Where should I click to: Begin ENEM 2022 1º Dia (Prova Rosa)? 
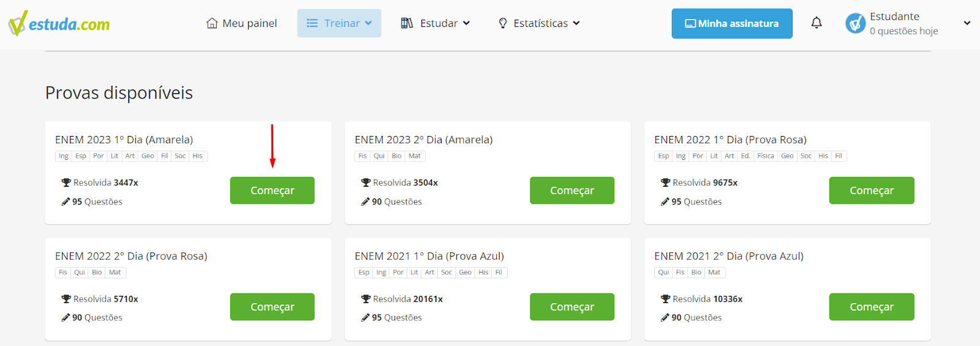[872, 190]
